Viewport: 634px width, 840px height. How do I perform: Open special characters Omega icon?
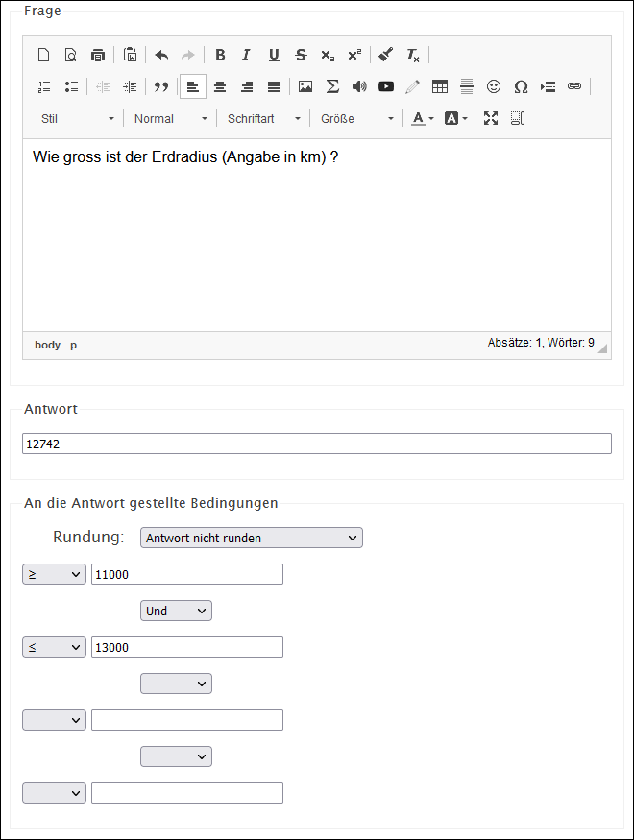tap(521, 86)
